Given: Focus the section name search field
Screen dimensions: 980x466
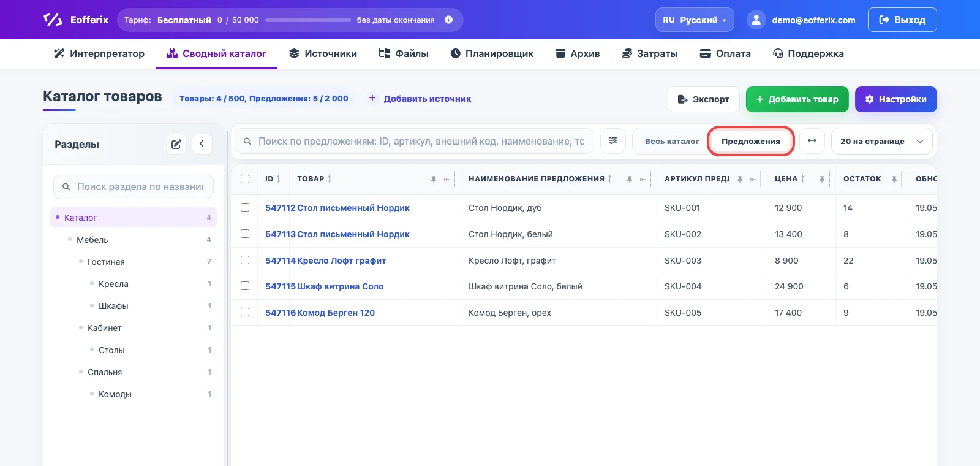Looking at the screenshot, I should tap(134, 186).
